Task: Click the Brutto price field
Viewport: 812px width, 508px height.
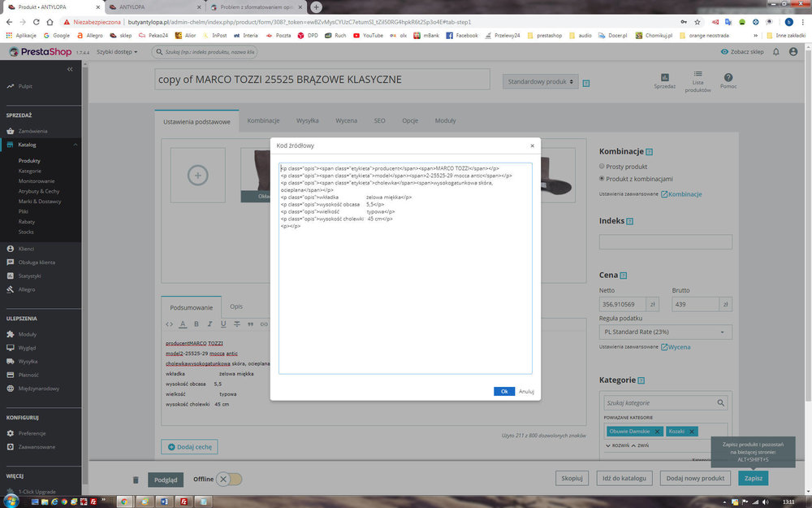Action: [695, 304]
